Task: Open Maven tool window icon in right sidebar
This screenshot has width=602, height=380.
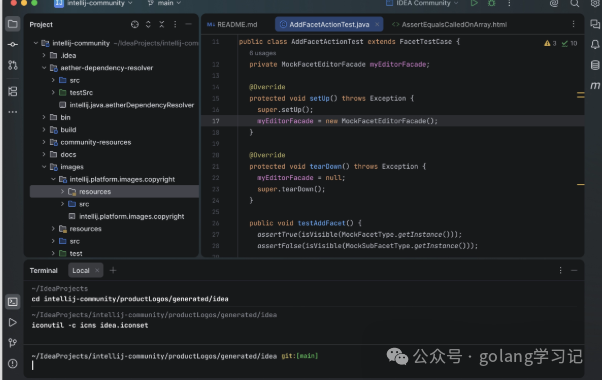Action: (x=595, y=86)
